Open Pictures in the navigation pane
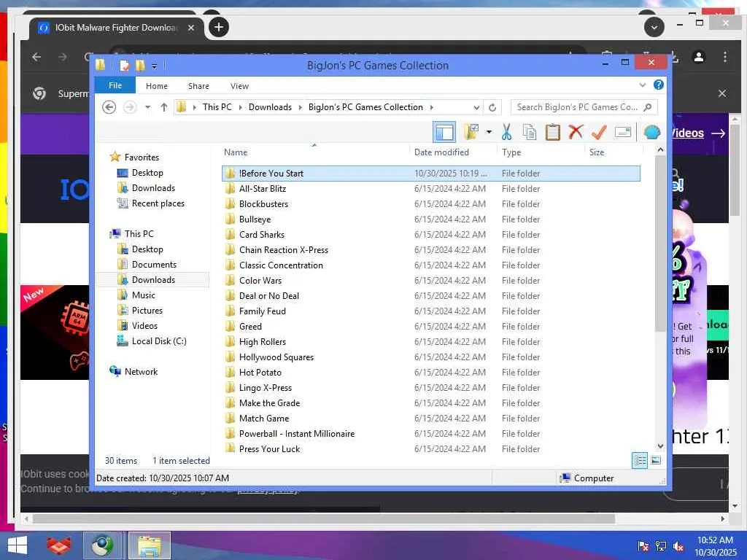Viewport: 747px width, 560px height. (147, 311)
